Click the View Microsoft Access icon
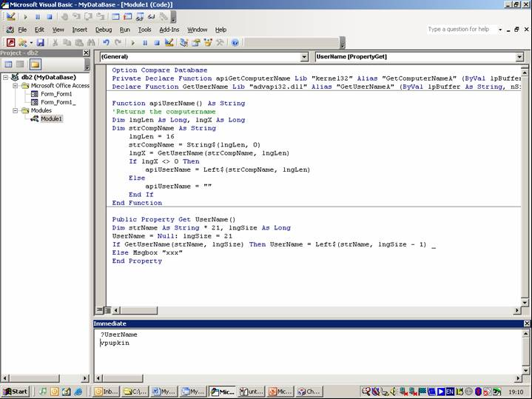Image resolution: width=532 pixels, height=399 pixels. 10,43
